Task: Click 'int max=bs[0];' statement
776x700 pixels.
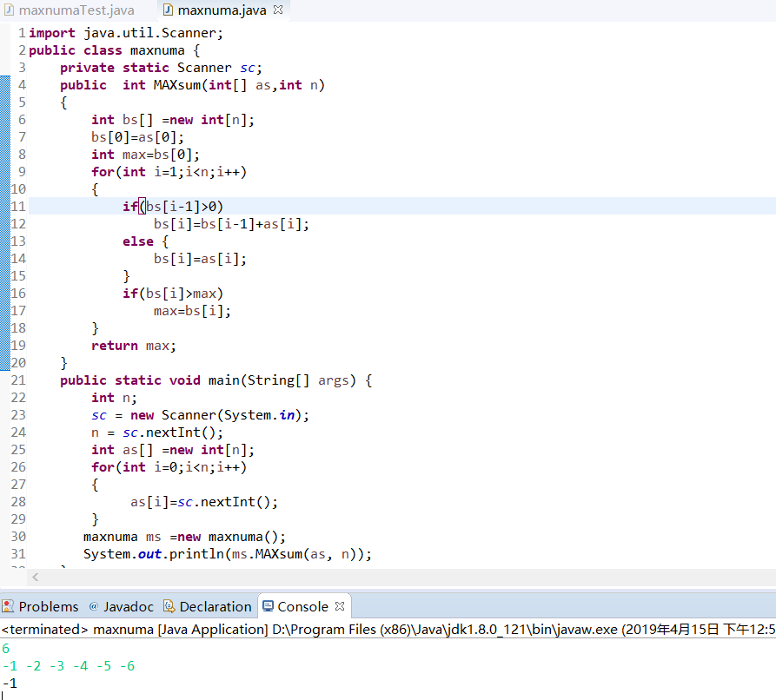Action: click(145, 155)
